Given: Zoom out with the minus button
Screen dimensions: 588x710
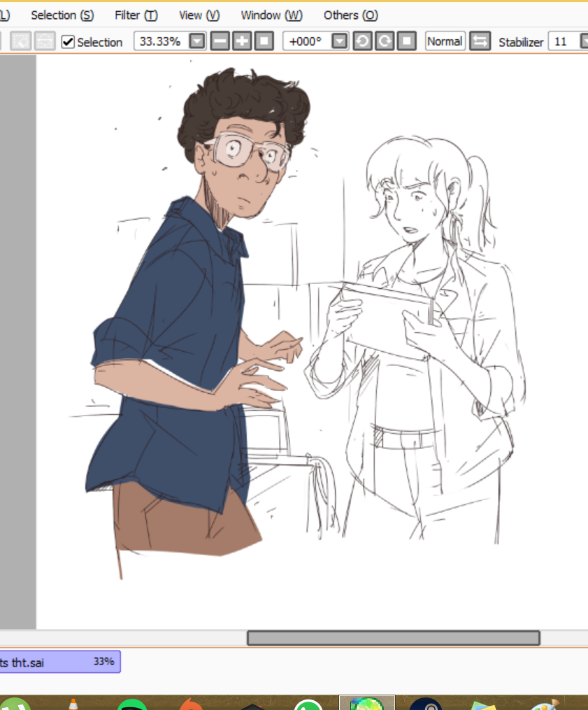Looking at the screenshot, I should (x=220, y=41).
